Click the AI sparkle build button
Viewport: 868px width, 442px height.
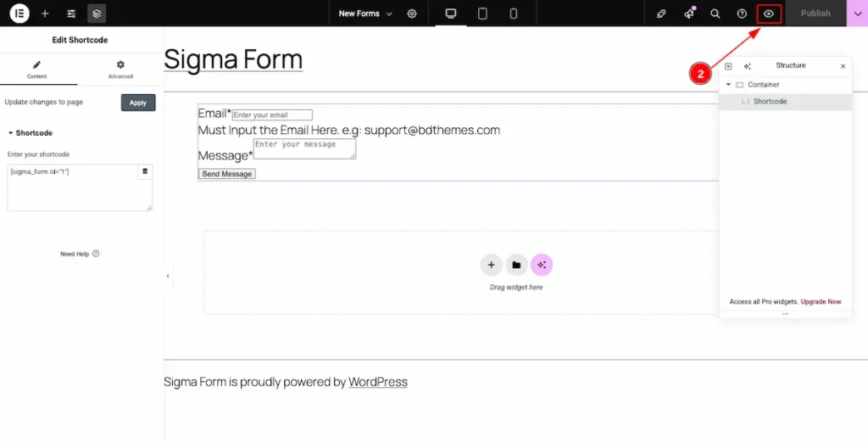(x=542, y=265)
